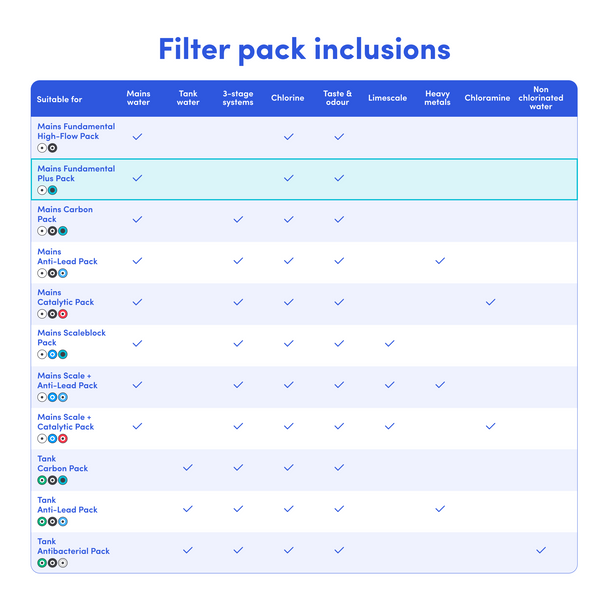Click the Heavy metals column header
Screen dimensions: 608x608
click(x=437, y=98)
